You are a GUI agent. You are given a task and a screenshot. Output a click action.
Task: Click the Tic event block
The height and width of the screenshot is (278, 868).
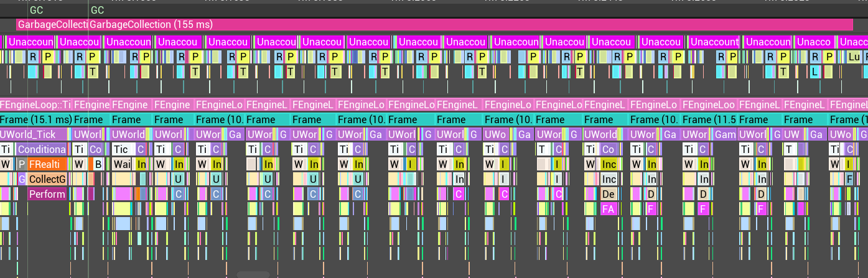point(123,149)
